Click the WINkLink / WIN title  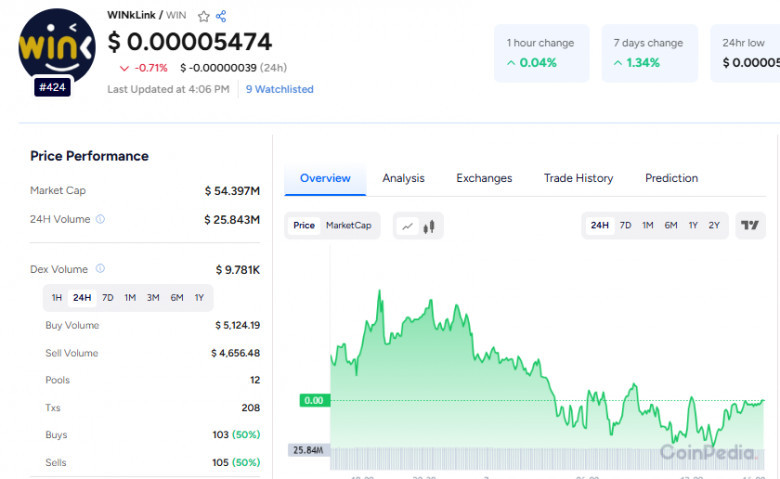click(x=147, y=15)
